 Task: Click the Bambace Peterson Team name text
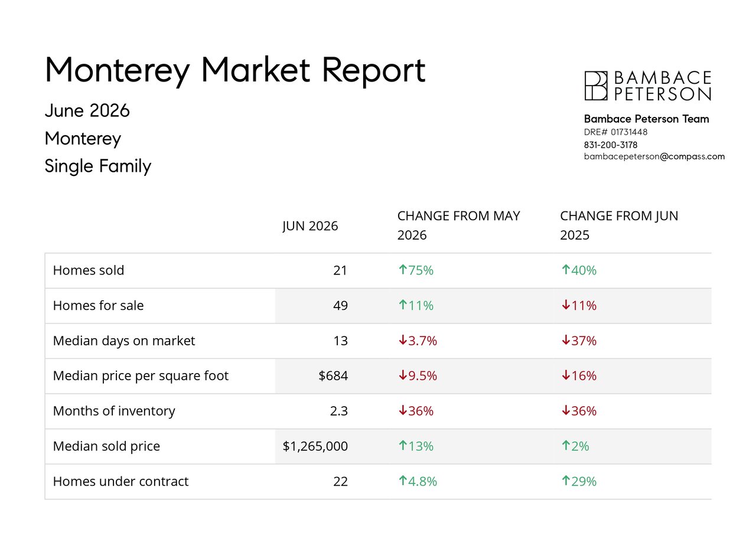pyautogui.click(x=647, y=119)
